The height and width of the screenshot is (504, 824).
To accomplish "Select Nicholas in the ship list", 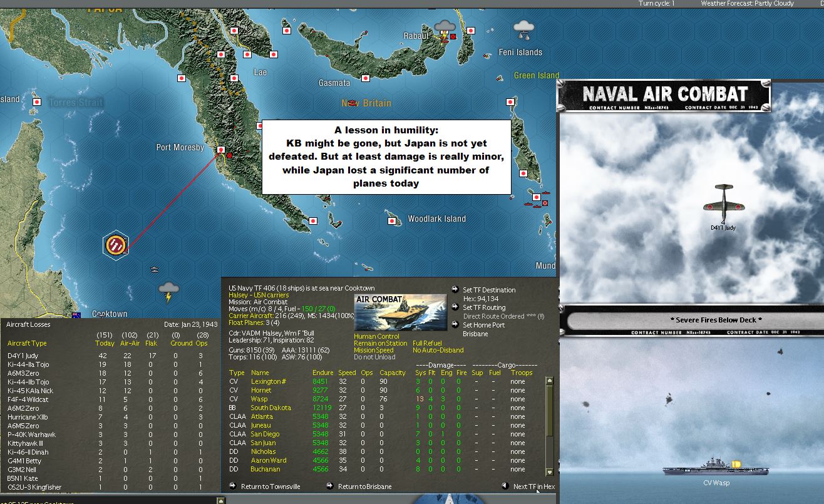I will tap(263, 451).
